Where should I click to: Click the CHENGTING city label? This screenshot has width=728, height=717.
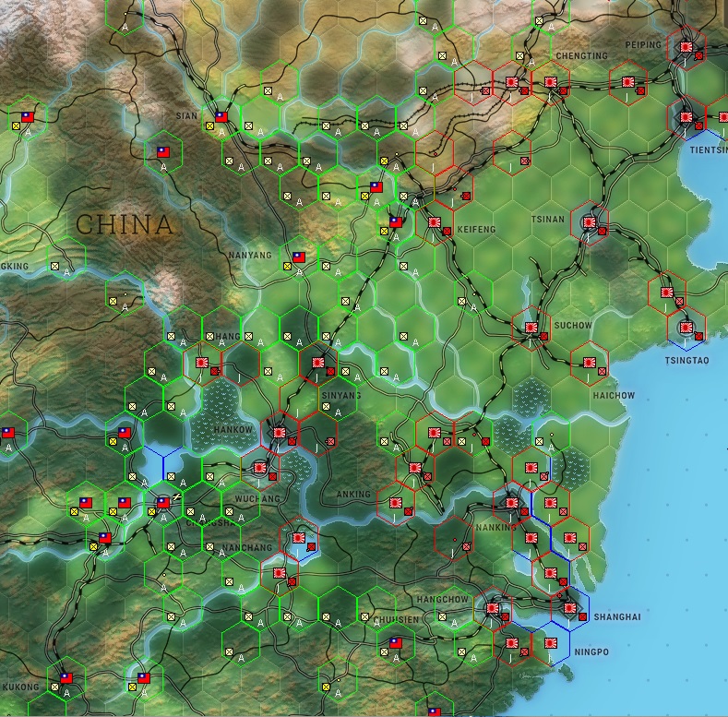tap(581, 55)
